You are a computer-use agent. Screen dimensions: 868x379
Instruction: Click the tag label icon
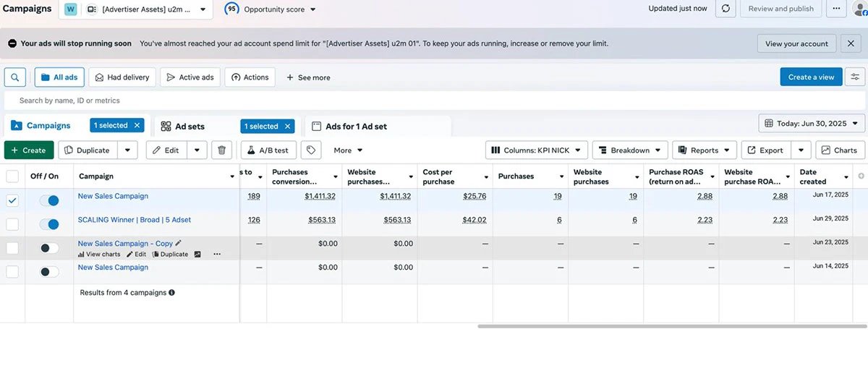click(x=310, y=150)
